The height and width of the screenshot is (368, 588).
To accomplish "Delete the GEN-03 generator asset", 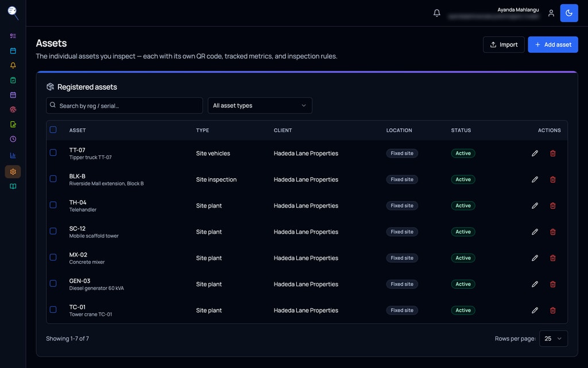I will coord(553,284).
